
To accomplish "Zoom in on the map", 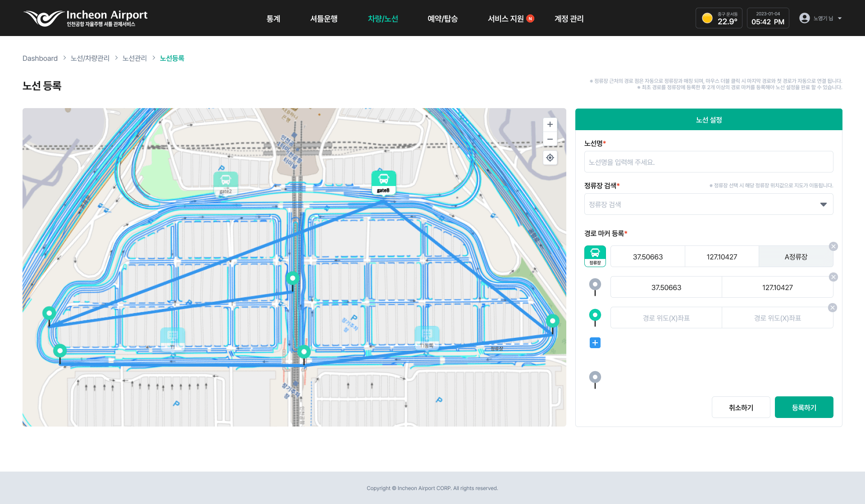I will click(x=550, y=124).
